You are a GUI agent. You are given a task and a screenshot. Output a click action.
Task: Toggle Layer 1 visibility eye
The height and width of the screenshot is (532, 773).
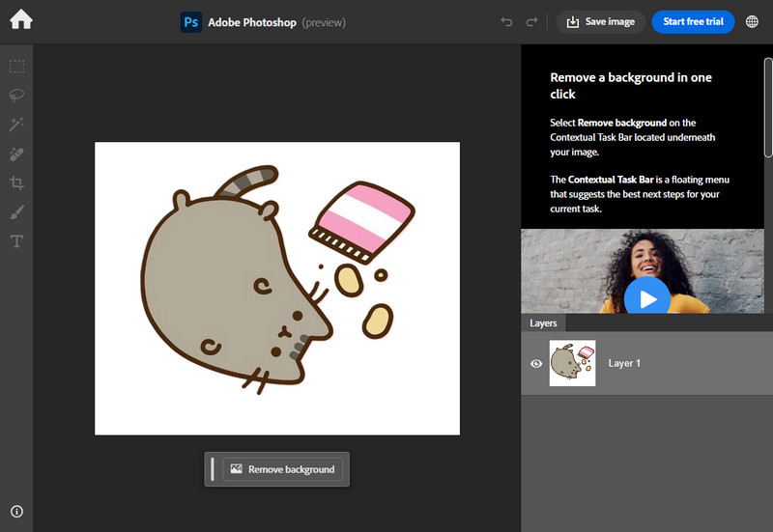536,364
